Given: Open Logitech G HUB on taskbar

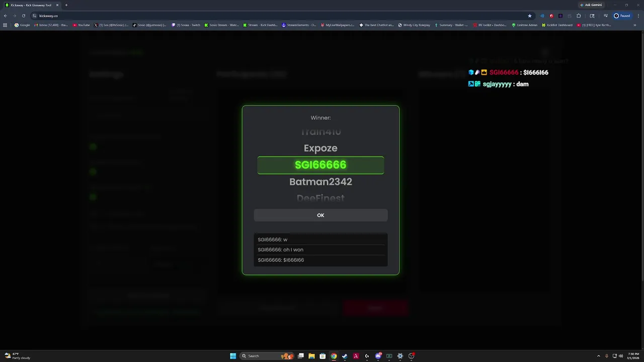Looking at the screenshot, I should point(367,356).
